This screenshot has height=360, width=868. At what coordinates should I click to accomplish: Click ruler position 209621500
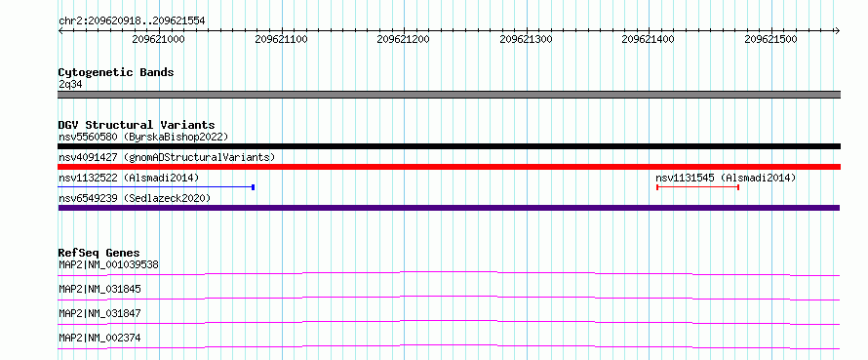pos(770,39)
